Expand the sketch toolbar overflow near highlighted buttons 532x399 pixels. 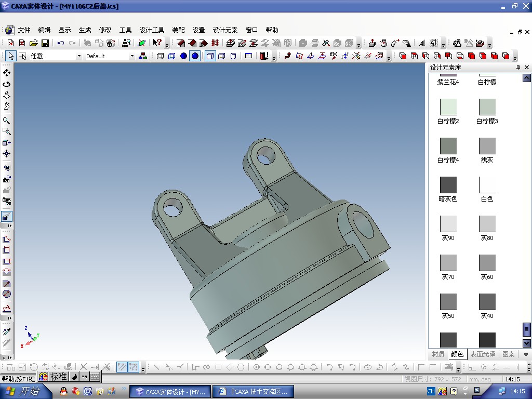[143, 368]
